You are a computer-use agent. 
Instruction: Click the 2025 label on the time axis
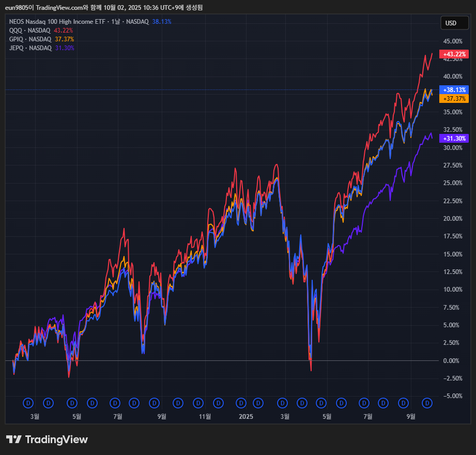click(246, 416)
